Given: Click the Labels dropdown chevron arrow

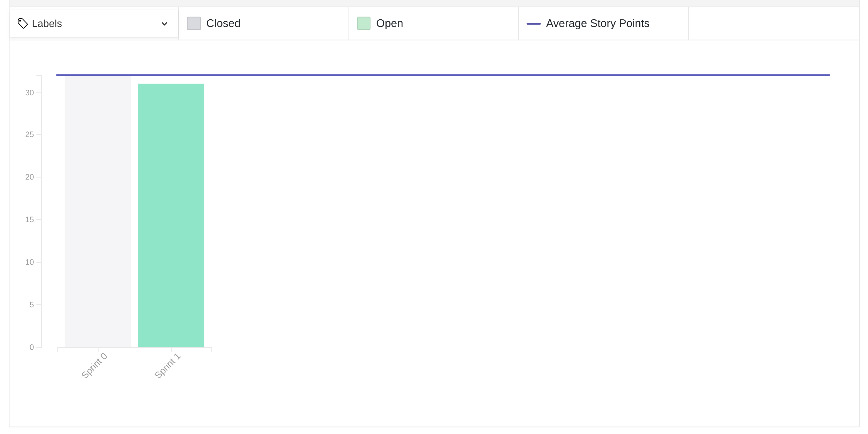Looking at the screenshot, I should coord(165,24).
